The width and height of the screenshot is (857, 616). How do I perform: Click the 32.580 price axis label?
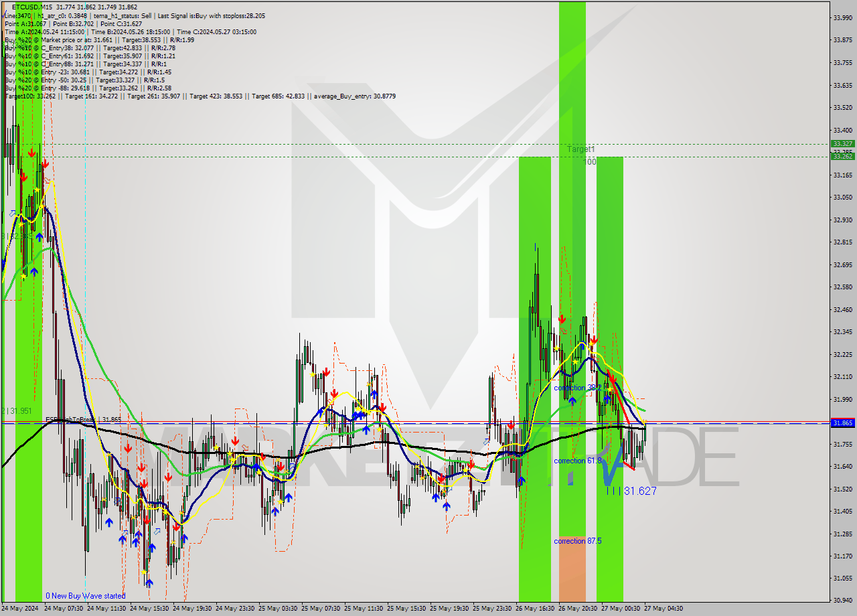[x=842, y=287]
